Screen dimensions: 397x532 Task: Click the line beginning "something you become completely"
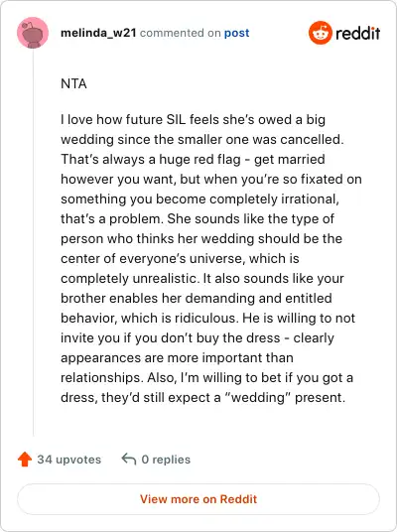coord(199,199)
